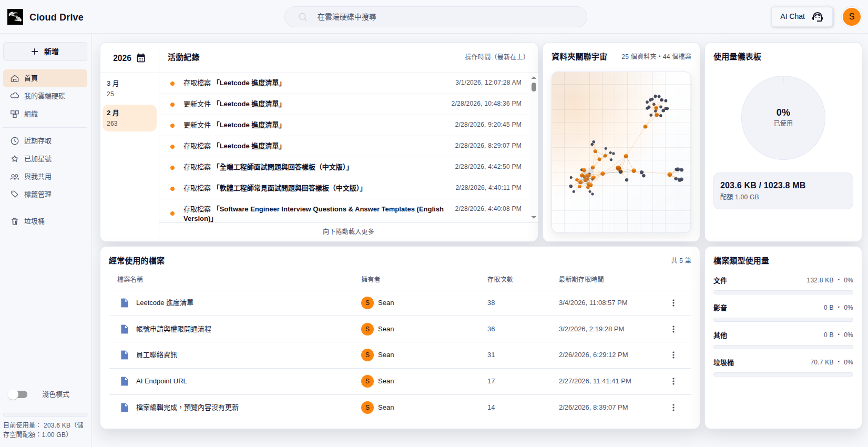868x447 pixels.
Task: Open more options for Leetcode 進度清單
Action: 673,303
